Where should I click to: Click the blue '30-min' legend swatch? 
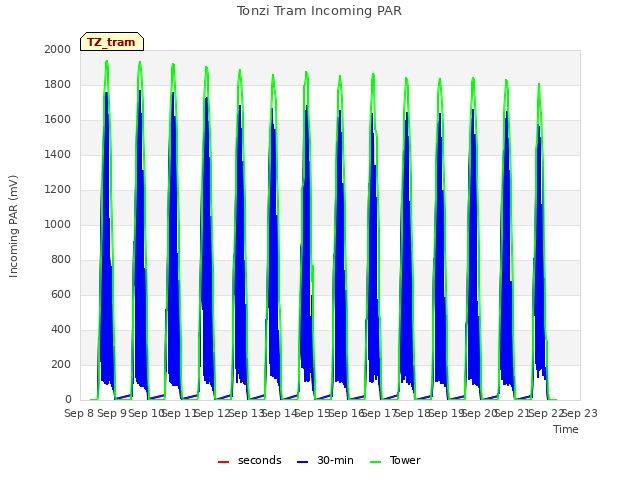click(x=302, y=462)
